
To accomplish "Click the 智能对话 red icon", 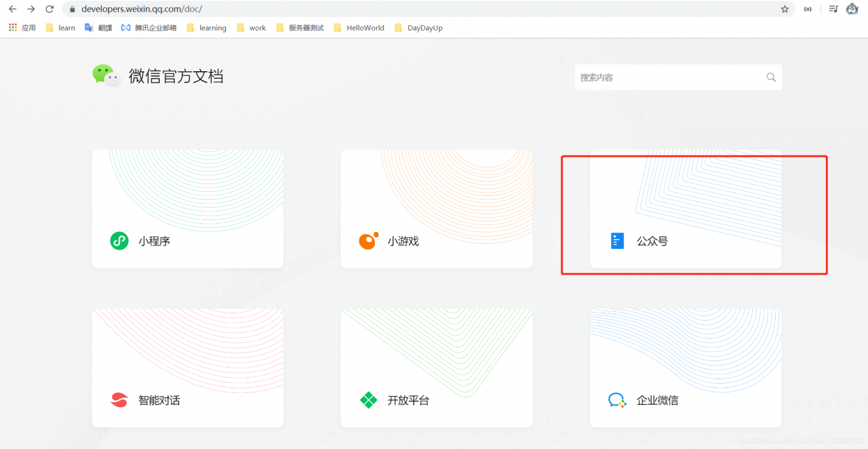I will tap(119, 399).
